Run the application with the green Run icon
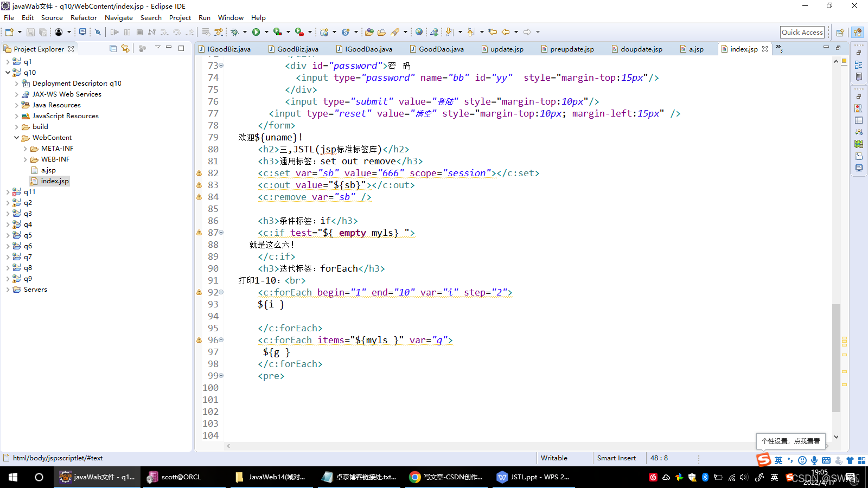 point(256,32)
